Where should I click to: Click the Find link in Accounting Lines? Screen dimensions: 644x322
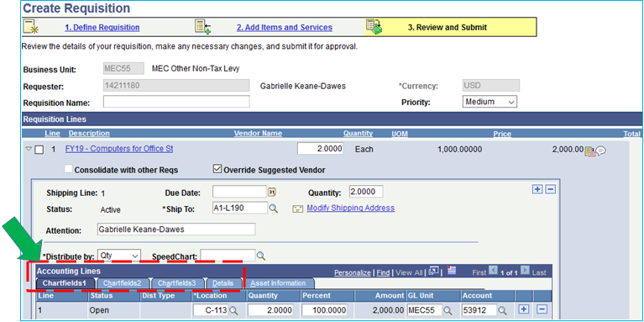pos(383,272)
